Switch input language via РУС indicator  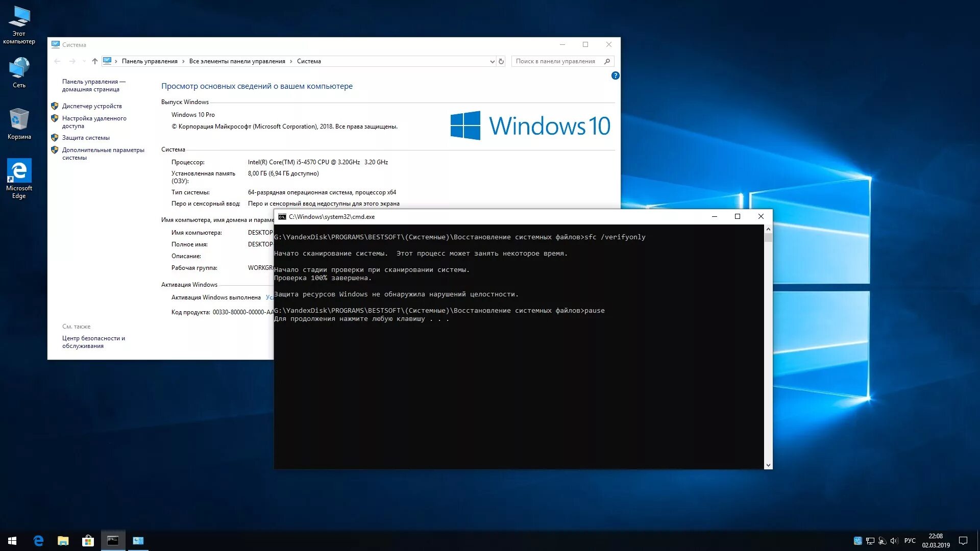pos(910,541)
